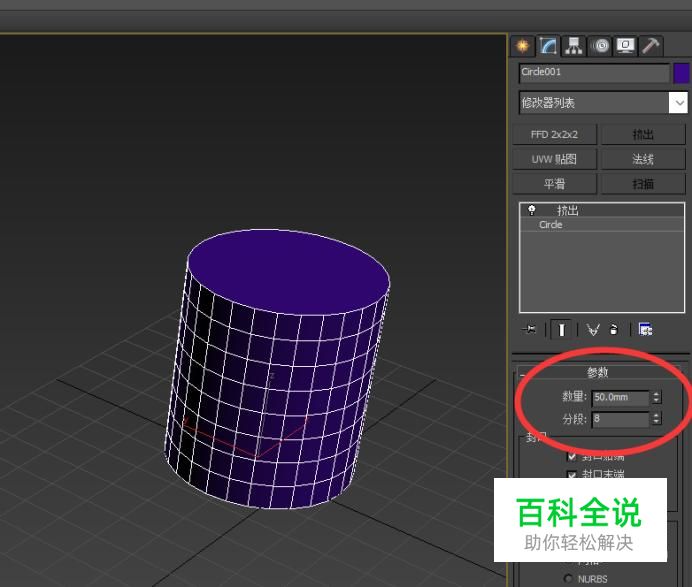Switch to the Modify panel tab
Image resolution: width=692 pixels, height=587 pixels.
[x=548, y=46]
